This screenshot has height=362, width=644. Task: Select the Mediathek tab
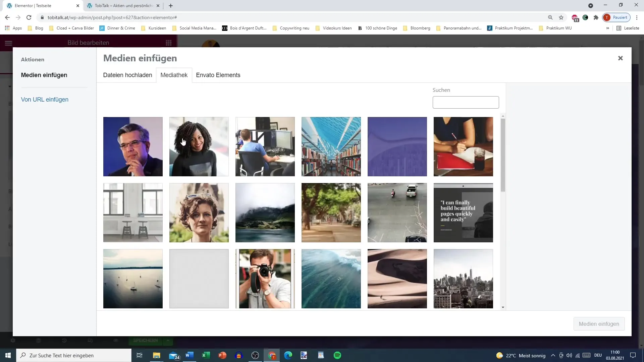click(x=174, y=75)
